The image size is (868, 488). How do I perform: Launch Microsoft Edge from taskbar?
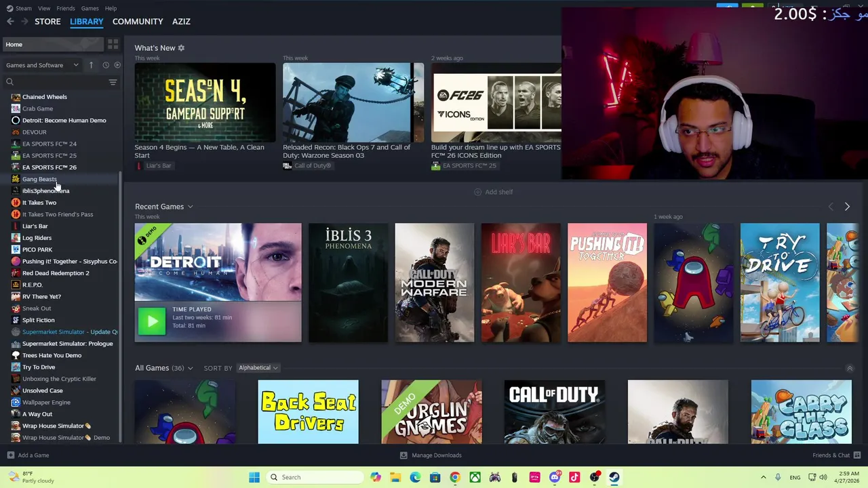pyautogui.click(x=415, y=477)
